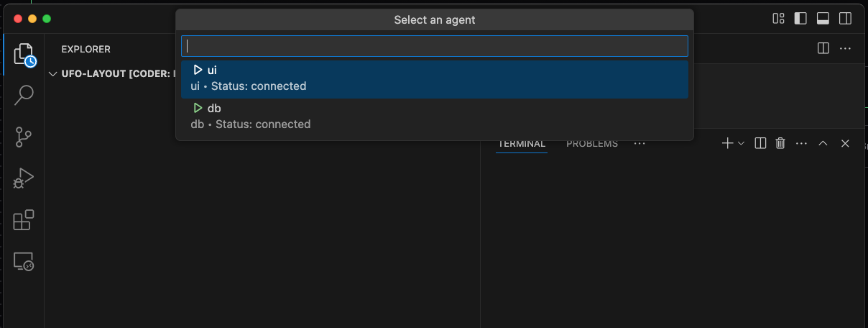The image size is (868, 328).
Task: Kill terminal with the trash icon
Action: [780, 143]
